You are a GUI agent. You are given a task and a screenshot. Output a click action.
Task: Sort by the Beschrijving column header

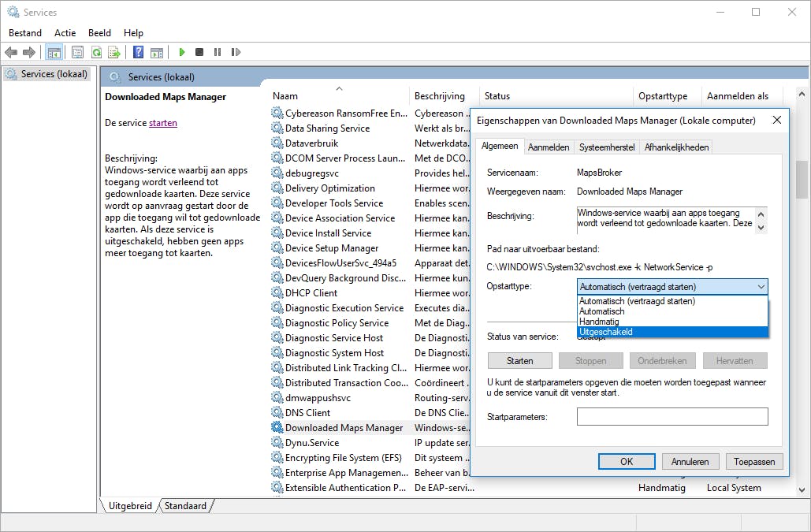pos(445,96)
